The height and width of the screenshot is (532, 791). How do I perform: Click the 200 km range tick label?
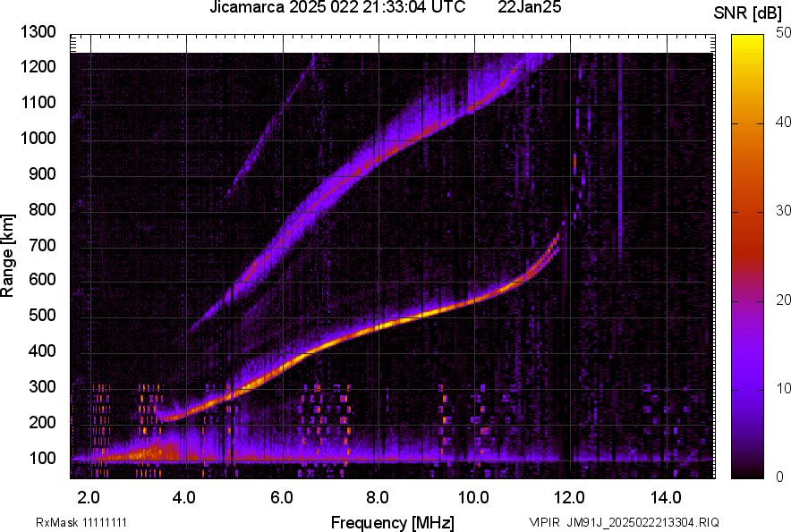(x=42, y=423)
